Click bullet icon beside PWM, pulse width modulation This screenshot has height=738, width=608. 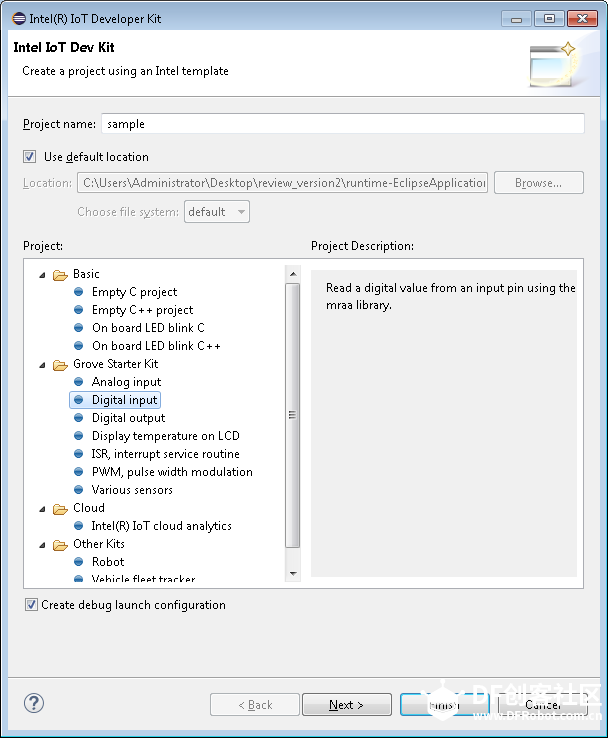pos(79,472)
